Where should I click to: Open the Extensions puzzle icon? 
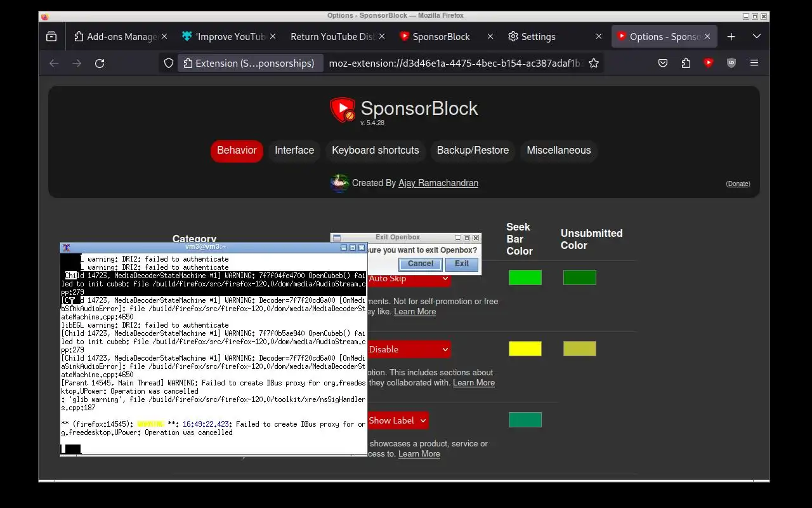(x=686, y=63)
